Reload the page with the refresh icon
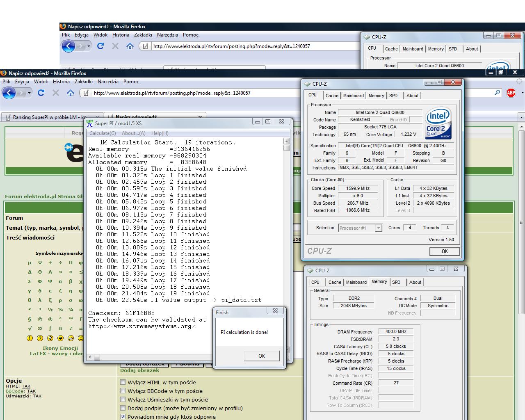This screenshot has width=525, height=420. (x=41, y=93)
